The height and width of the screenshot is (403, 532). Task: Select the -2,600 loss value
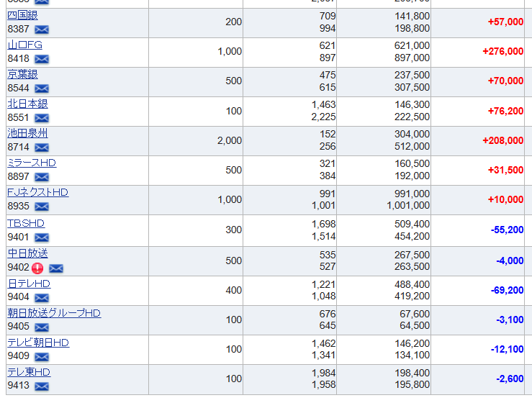click(x=510, y=379)
